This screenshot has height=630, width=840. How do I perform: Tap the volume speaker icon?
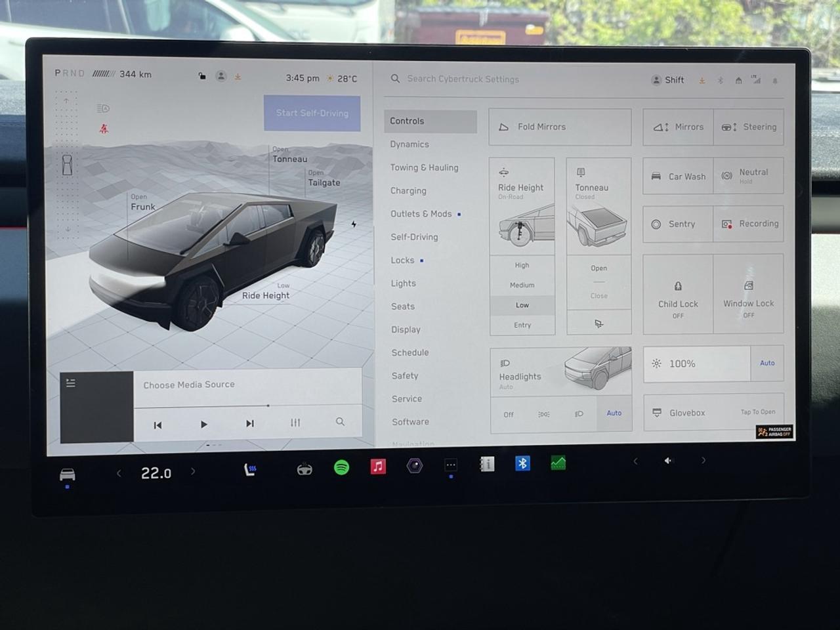[667, 461]
